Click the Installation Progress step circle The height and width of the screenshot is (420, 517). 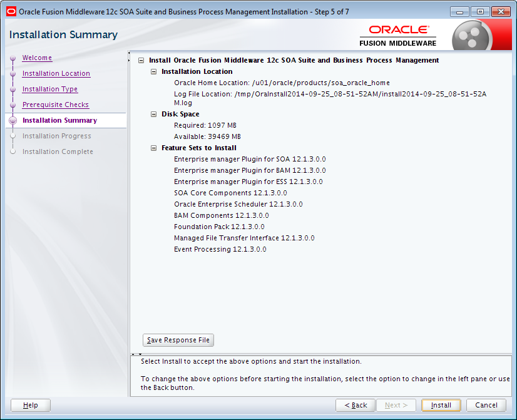[x=14, y=136]
